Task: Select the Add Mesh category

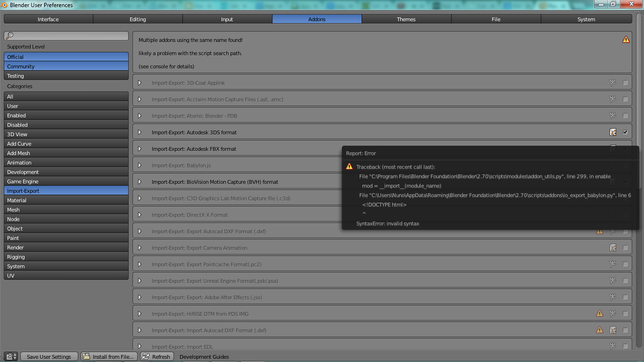Action: tap(66, 153)
